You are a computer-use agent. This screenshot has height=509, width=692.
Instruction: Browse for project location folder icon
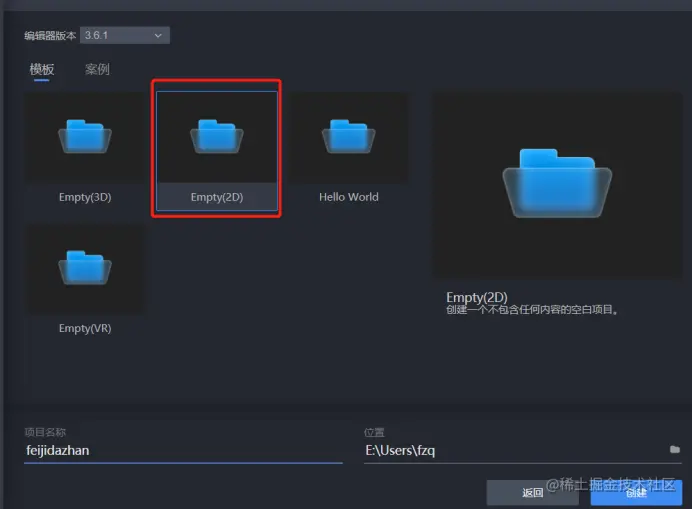click(675, 449)
